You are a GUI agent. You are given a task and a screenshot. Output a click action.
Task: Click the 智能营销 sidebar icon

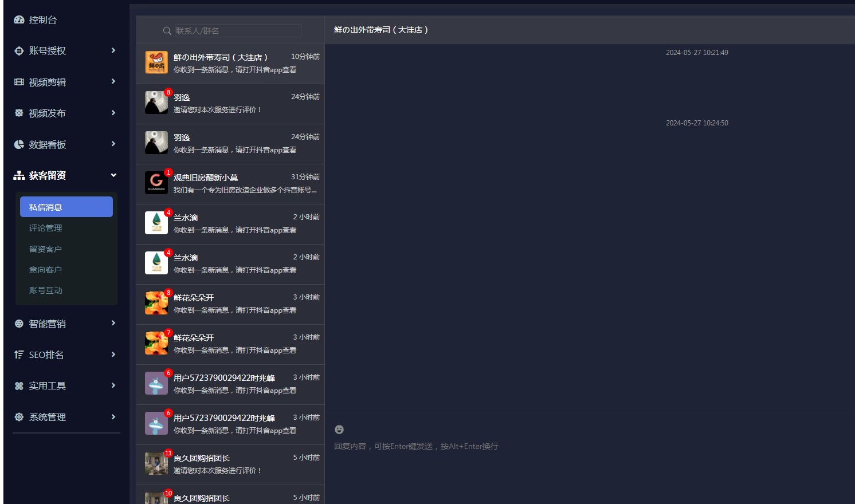(x=19, y=324)
